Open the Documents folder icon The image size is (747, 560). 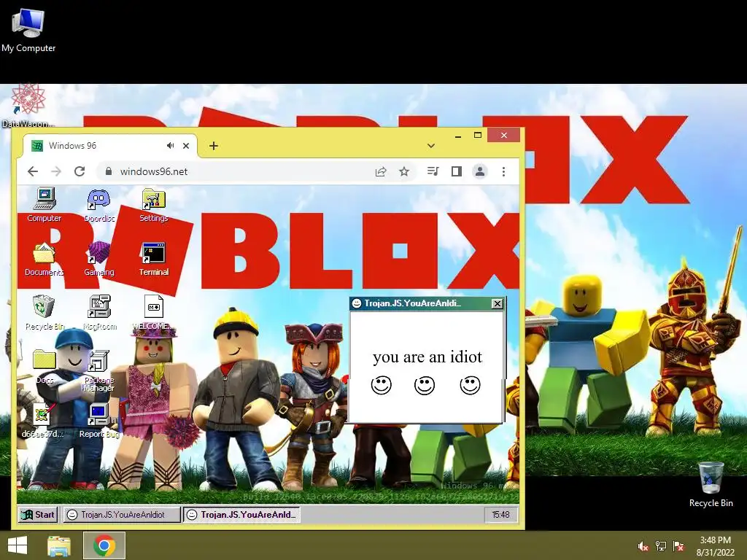tap(44, 260)
